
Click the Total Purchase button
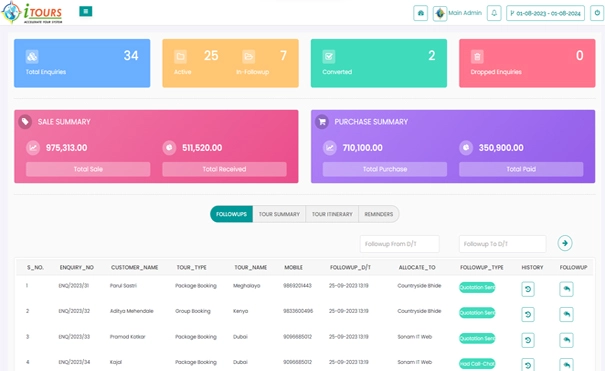point(385,169)
